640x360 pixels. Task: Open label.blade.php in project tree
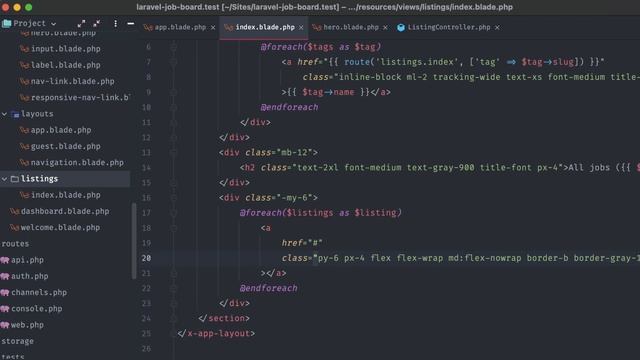tap(65, 65)
